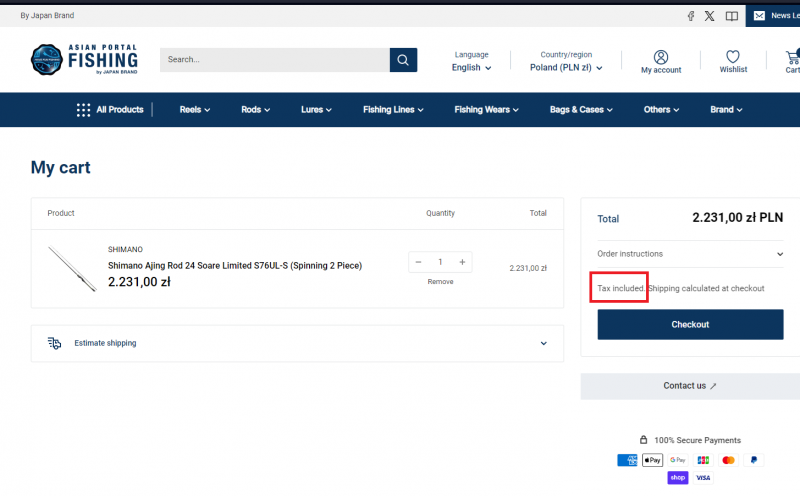Decrease quantity with minus button
800x496 pixels.
pyautogui.click(x=418, y=262)
